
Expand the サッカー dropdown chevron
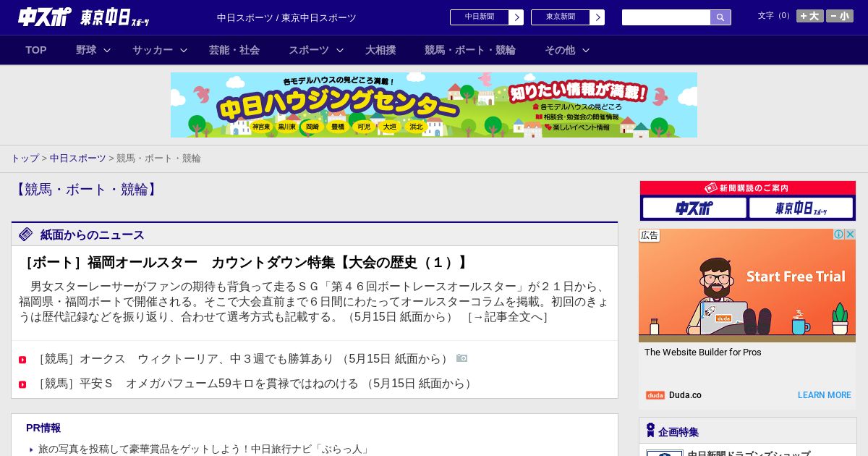pos(184,50)
